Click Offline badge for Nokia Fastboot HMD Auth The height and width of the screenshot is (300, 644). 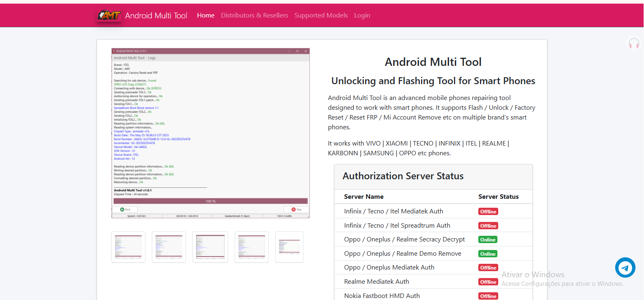[x=488, y=296]
